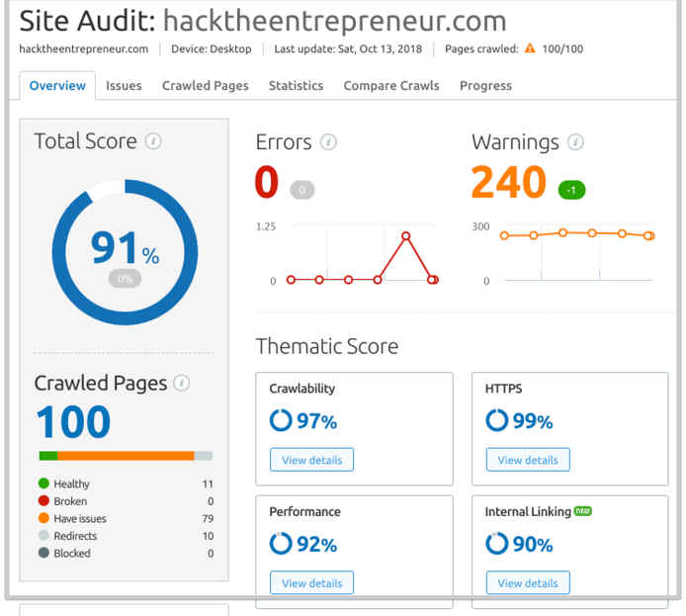Click the gray 0 errors change badge
The height and width of the screenshot is (616, 686).
[x=301, y=190]
